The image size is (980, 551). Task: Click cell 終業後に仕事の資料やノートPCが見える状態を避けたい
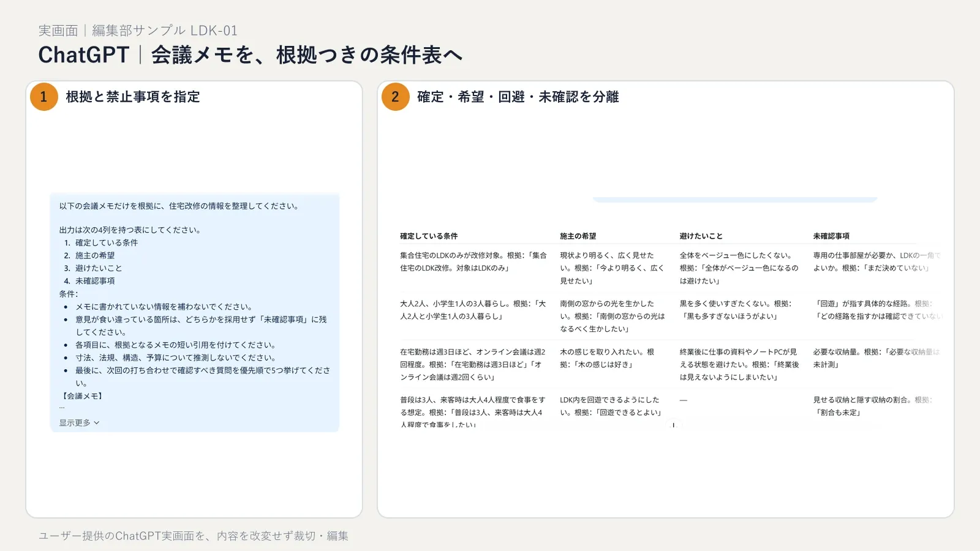point(739,364)
